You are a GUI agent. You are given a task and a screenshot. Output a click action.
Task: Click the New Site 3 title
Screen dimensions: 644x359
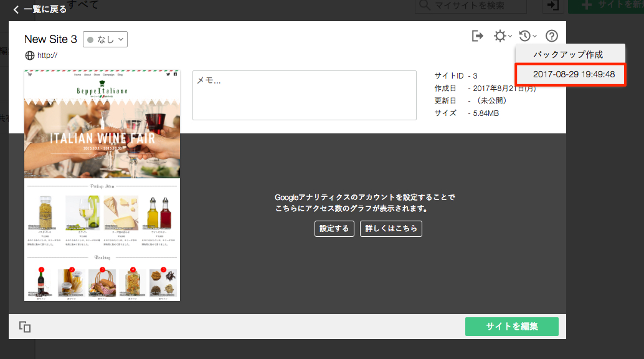point(50,39)
